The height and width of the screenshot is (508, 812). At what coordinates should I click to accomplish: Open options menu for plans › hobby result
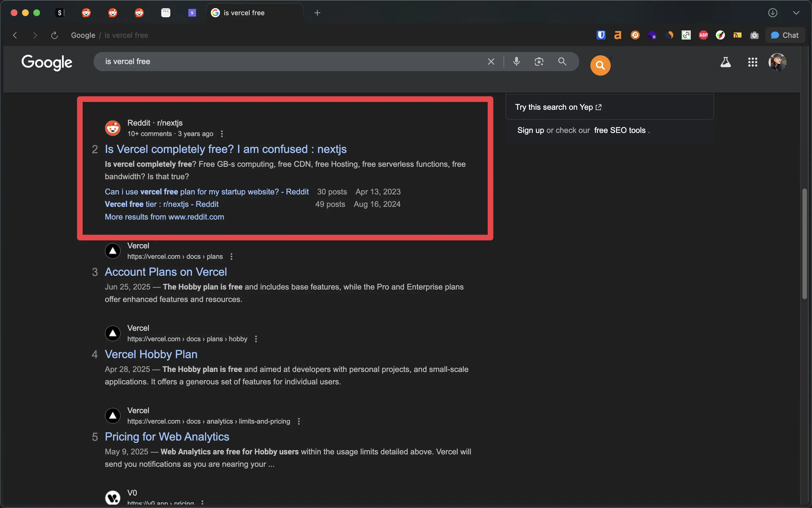(256, 339)
